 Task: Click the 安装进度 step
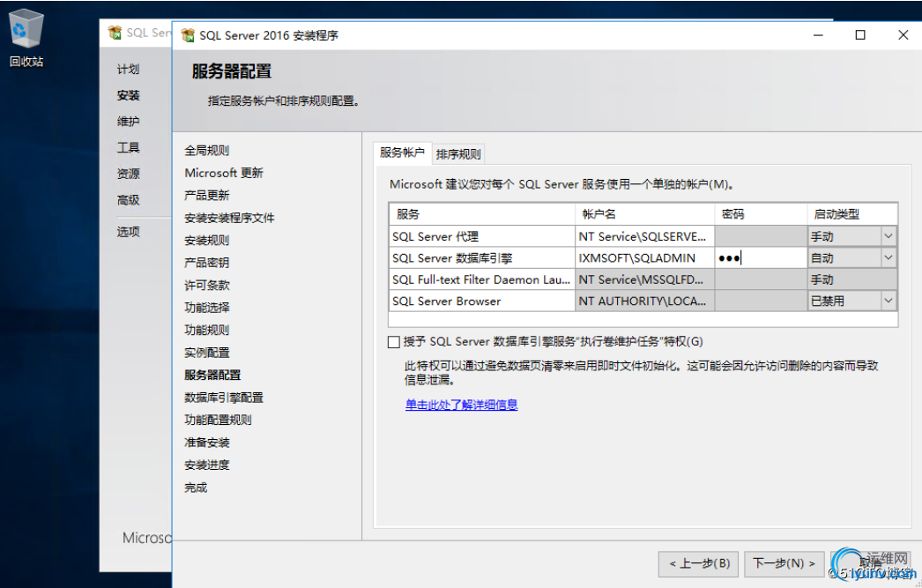click(206, 465)
